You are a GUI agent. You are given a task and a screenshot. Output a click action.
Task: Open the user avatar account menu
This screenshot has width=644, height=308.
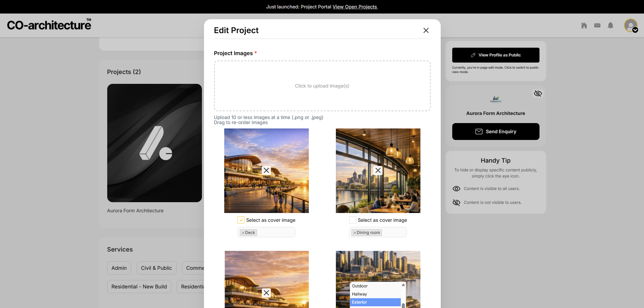tap(631, 25)
